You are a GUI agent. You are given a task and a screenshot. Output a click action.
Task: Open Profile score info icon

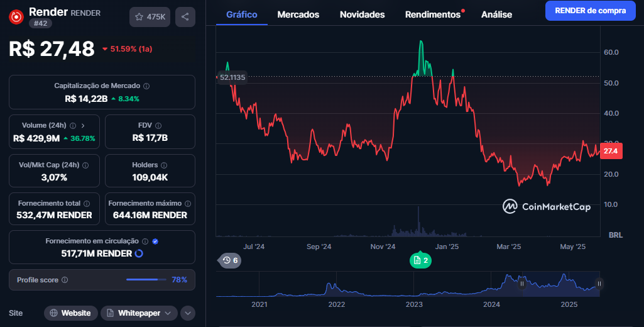(65, 280)
